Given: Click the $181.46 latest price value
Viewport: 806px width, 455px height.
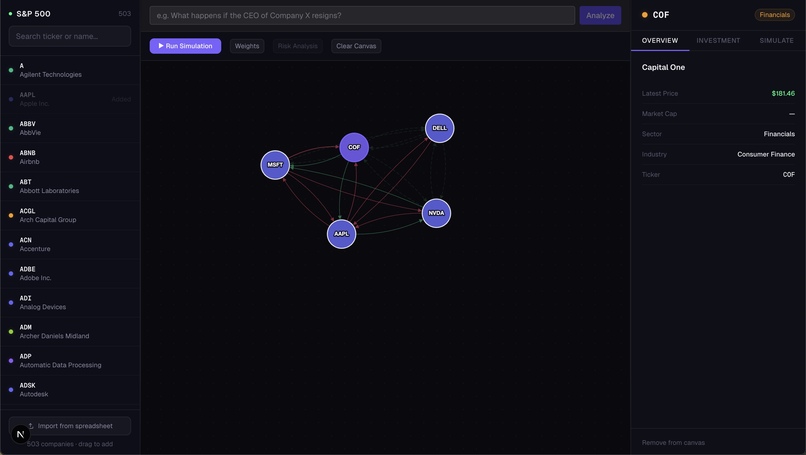Looking at the screenshot, I should 783,94.
